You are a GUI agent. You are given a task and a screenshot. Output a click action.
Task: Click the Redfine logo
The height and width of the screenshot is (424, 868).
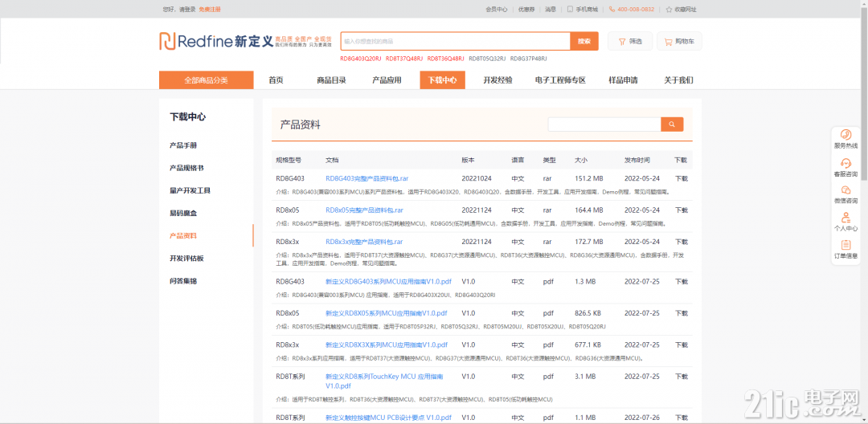[216, 41]
